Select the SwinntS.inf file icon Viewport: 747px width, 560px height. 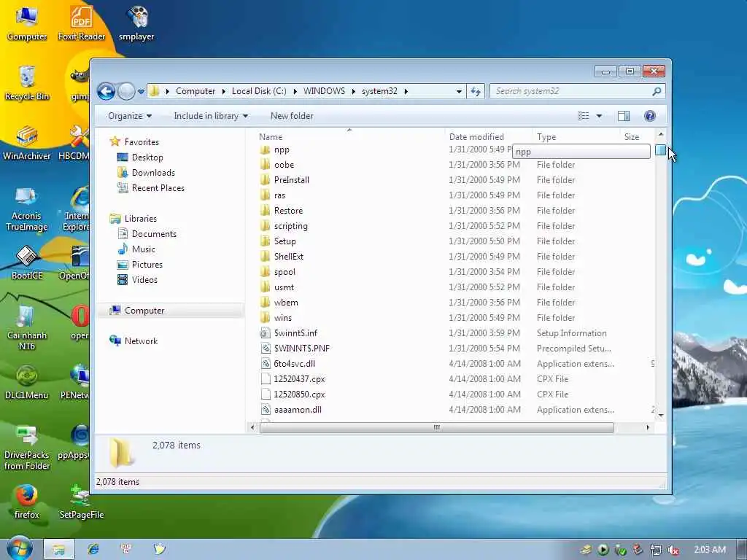(x=266, y=332)
